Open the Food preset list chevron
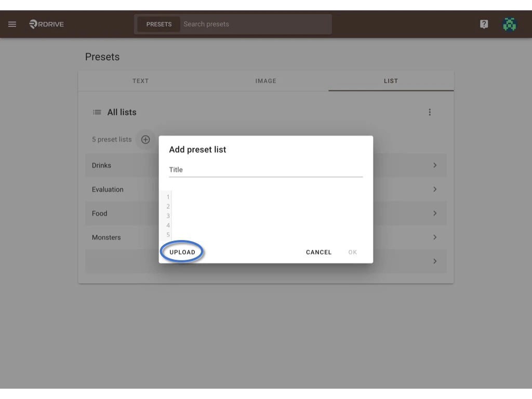Screen dimensions: 532x399 [x=435, y=213]
